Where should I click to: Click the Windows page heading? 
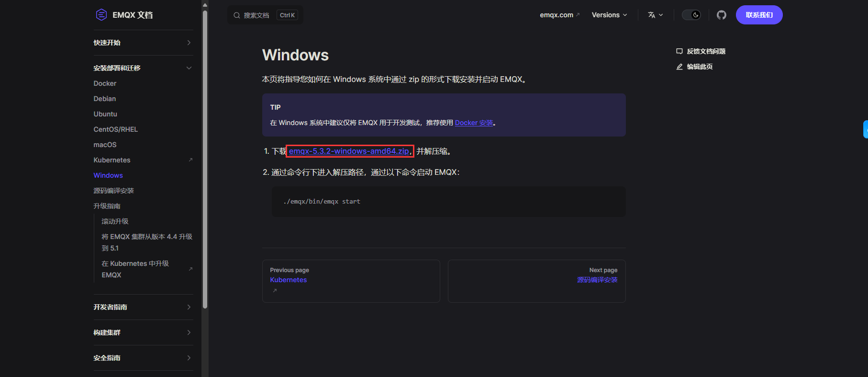(295, 55)
